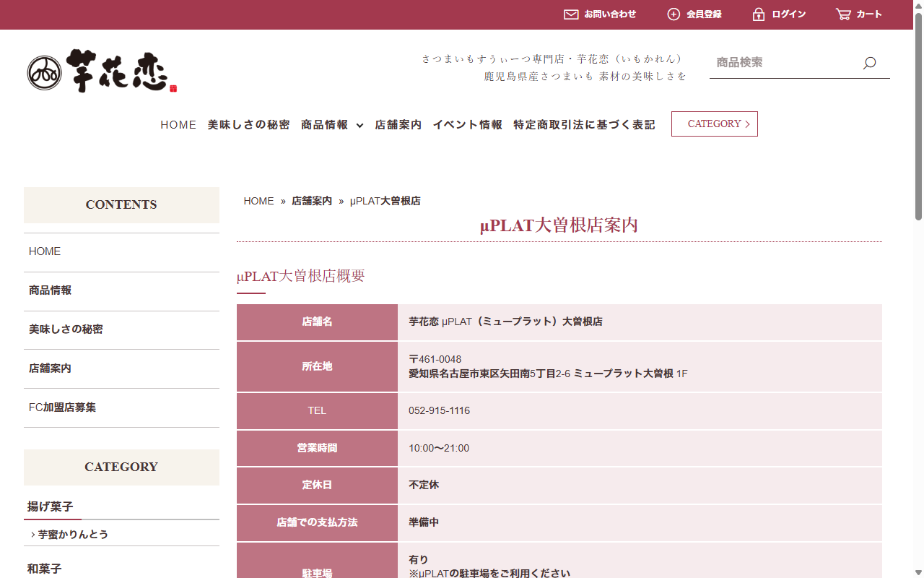
Task: Click the envelope contact icon
Action: tap(571, 14)
